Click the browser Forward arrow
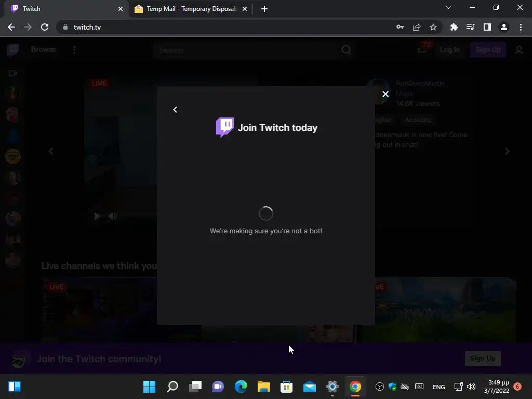This screenshot has height=399, width=532. pos(28,27)
